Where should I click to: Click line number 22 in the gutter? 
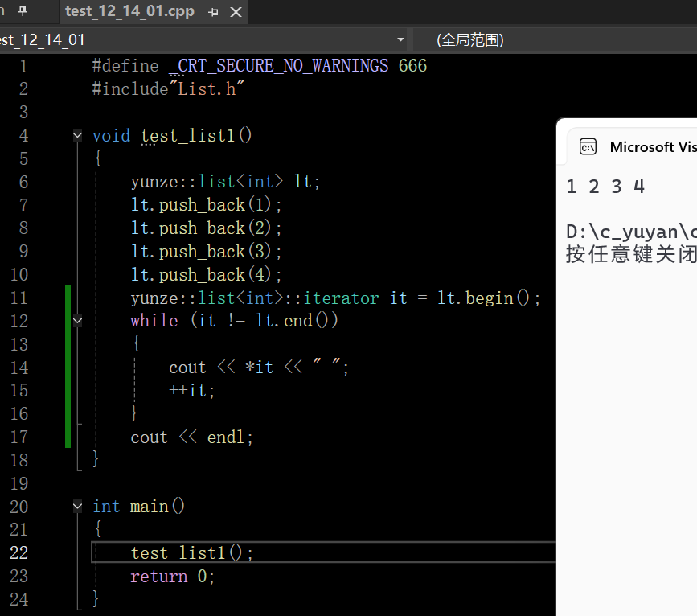click(x=18, y=552)
